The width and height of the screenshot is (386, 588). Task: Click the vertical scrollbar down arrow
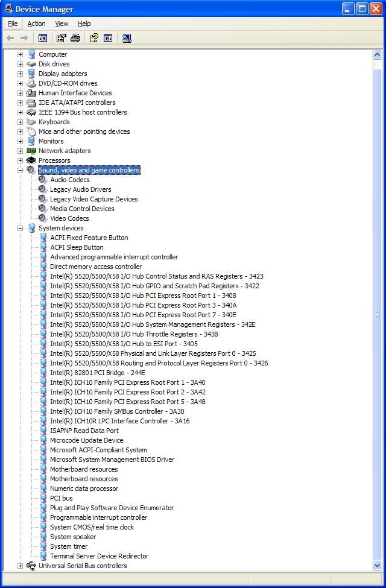(378, 566)
